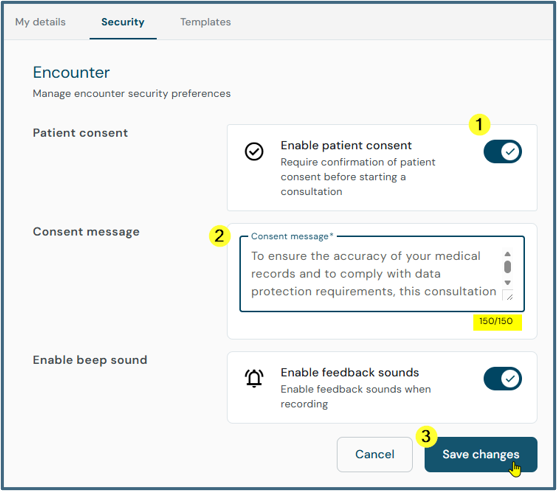Click the consent message scrollbar thumb

coord(508,267)
